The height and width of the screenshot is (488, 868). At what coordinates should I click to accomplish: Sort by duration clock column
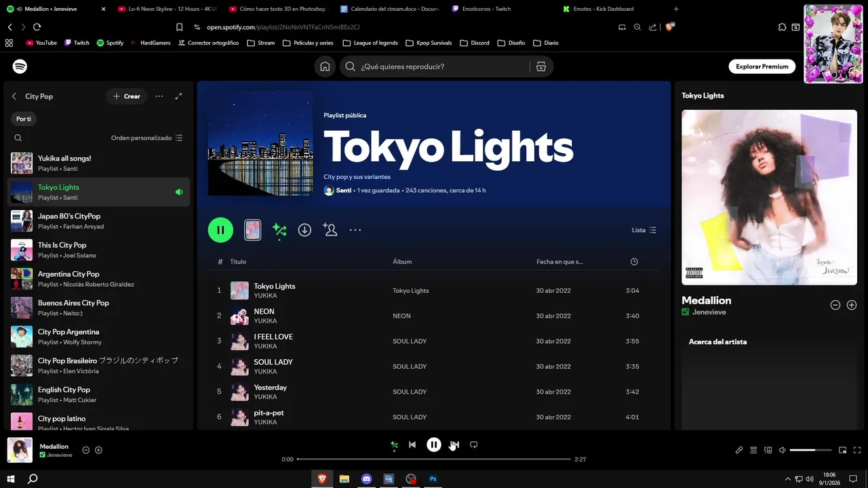point(634,262)
